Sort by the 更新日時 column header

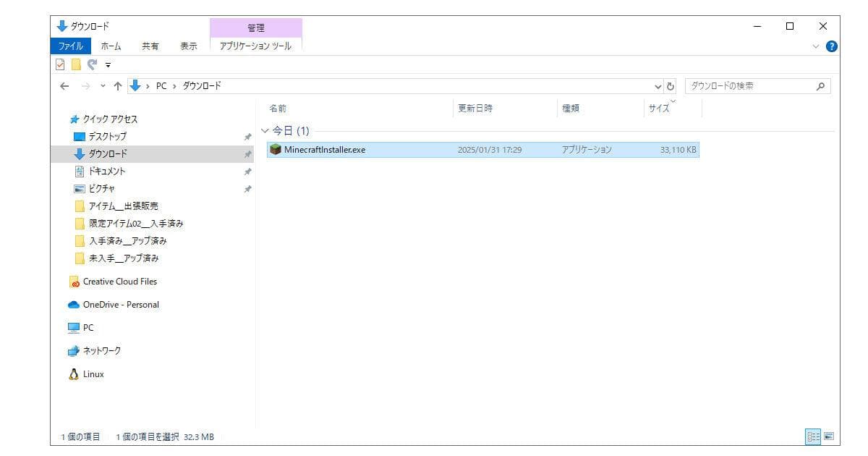click(x=475, y=108)
